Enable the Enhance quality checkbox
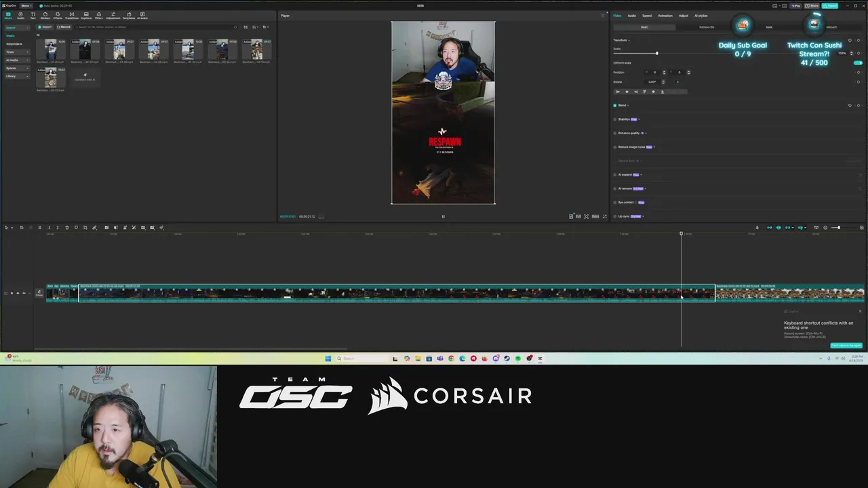The height and width of the screenshot is (488, 868). [615, 133]
